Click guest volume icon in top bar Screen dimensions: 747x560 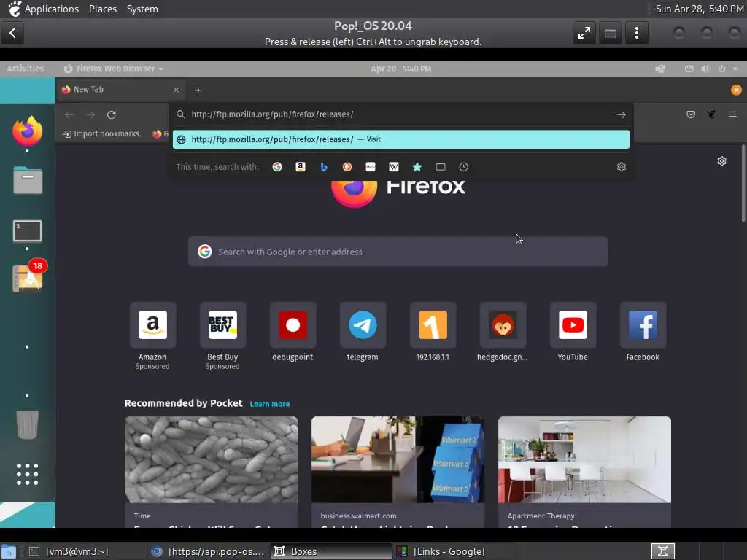705,69
